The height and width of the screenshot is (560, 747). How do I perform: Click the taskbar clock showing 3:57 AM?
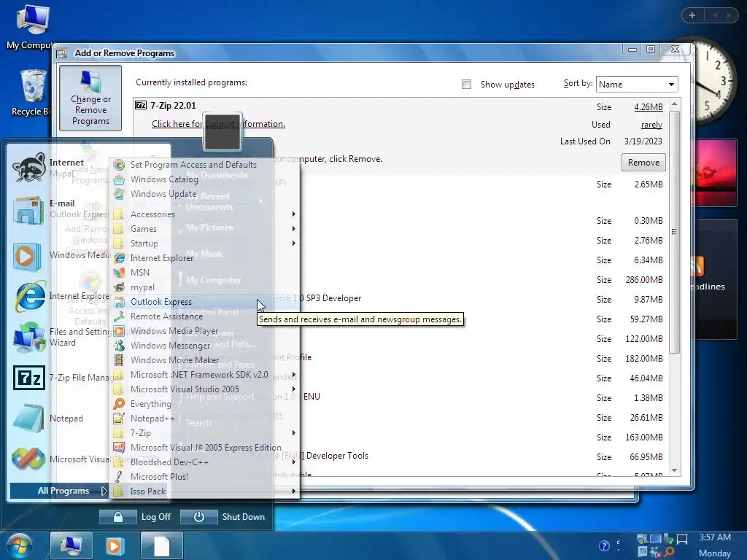click(715, 537)
